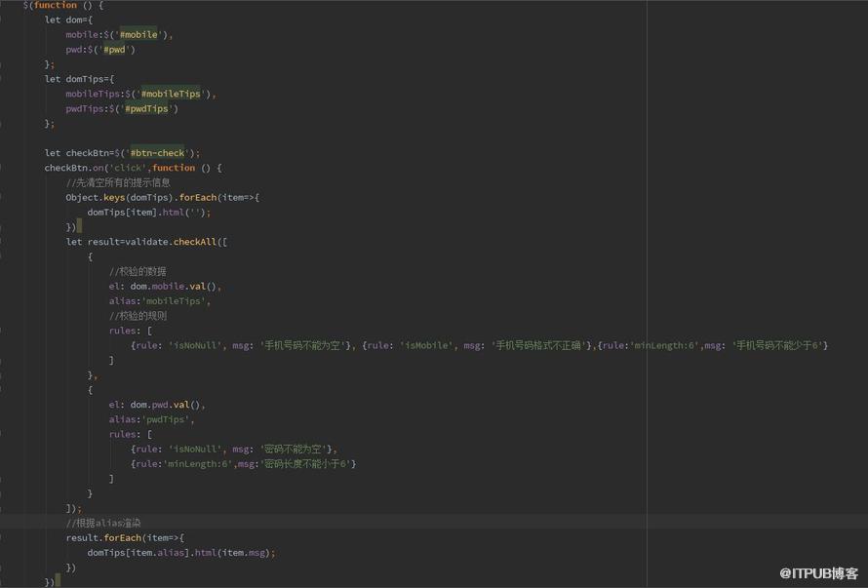Click the comment 校验的规则
This screenshot has height=588, width=868.
pos(138,316)
